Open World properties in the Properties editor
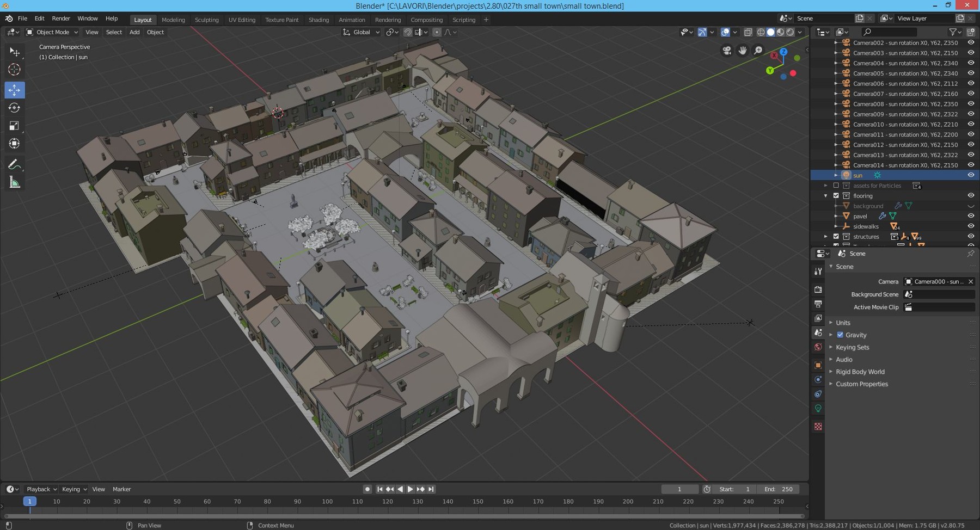Viewport: 980px width, 530px height. click(818, 347)
